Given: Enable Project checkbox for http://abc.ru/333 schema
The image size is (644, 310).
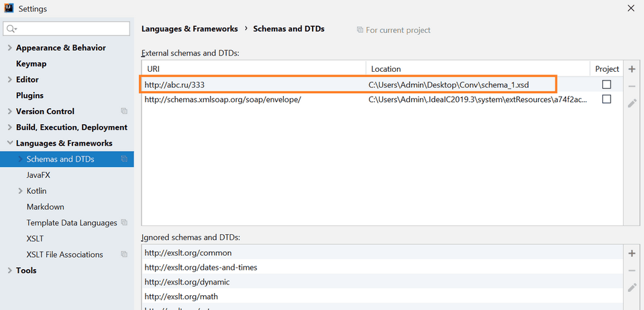Looking at the screenshot, I should click(606, 85).
